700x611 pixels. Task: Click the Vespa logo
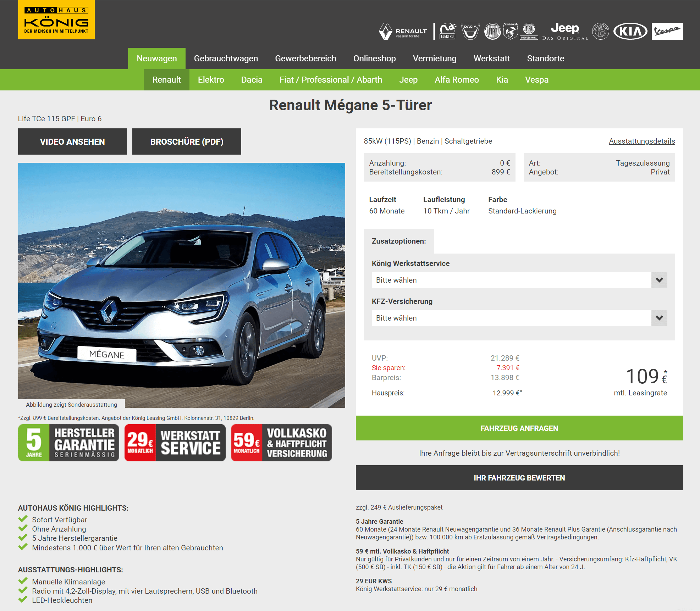[667, 31]
